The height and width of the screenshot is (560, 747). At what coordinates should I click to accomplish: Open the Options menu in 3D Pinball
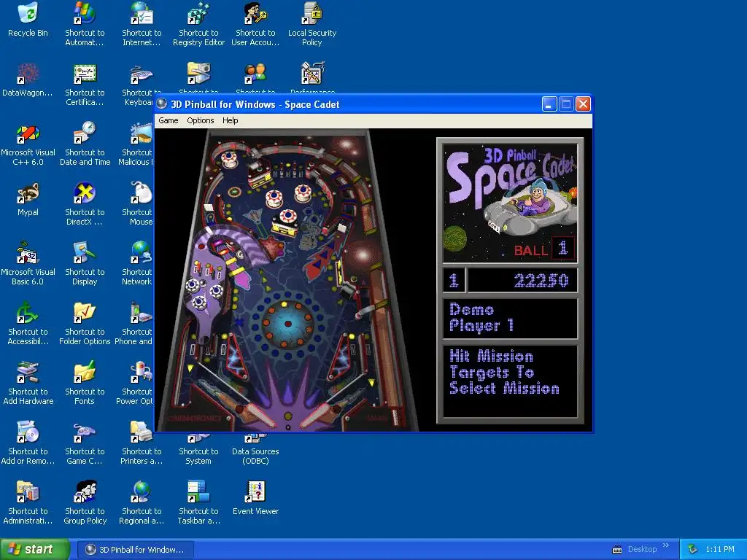tap(200, 120)
